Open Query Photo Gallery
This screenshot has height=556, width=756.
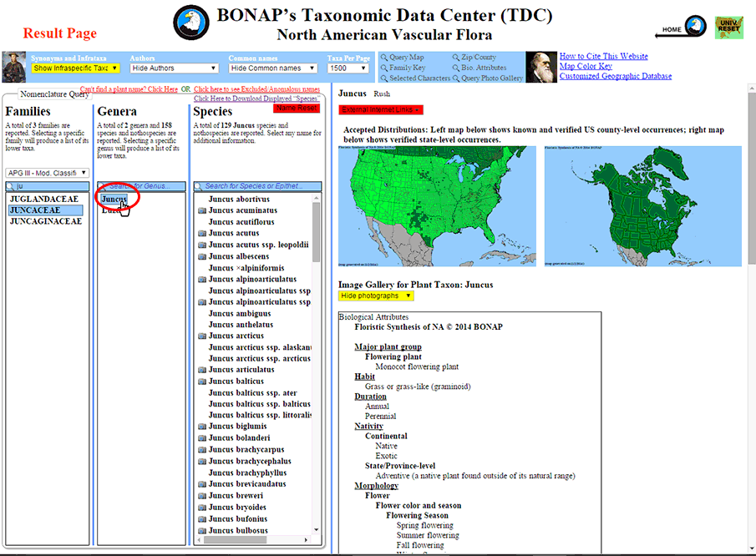tap(488, 78)
